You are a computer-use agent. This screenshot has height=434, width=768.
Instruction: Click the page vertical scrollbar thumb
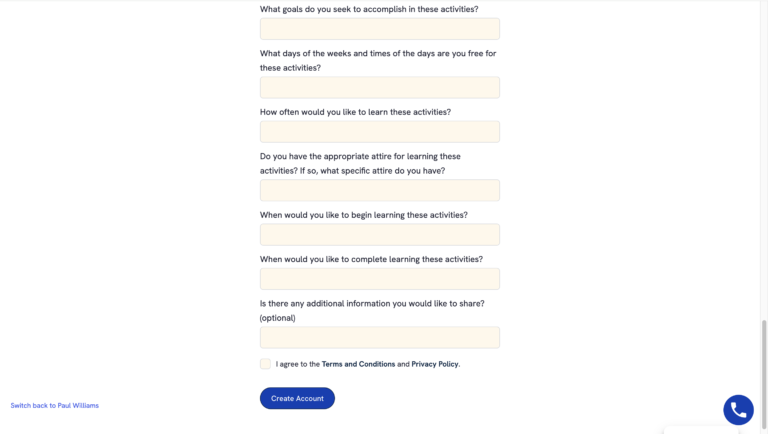[764, 375]
